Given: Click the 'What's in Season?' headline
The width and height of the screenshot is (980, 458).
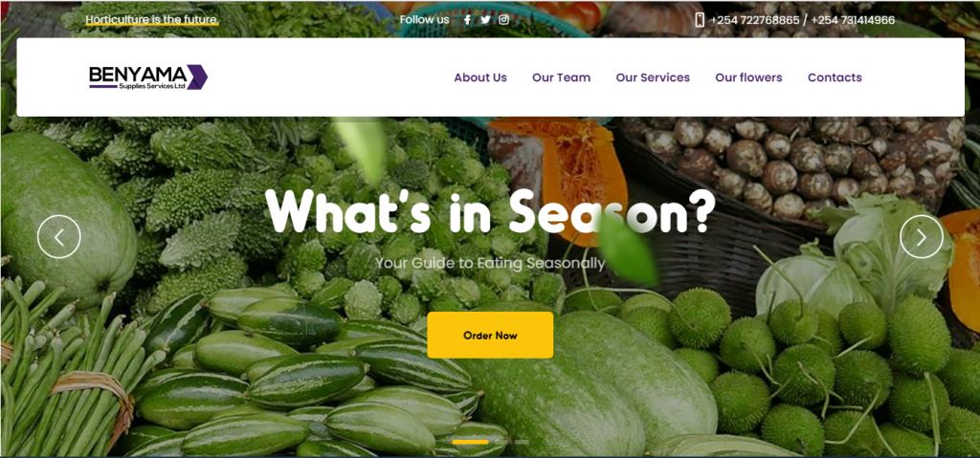Looking at the screenshot, I should (x=490, y=210).
